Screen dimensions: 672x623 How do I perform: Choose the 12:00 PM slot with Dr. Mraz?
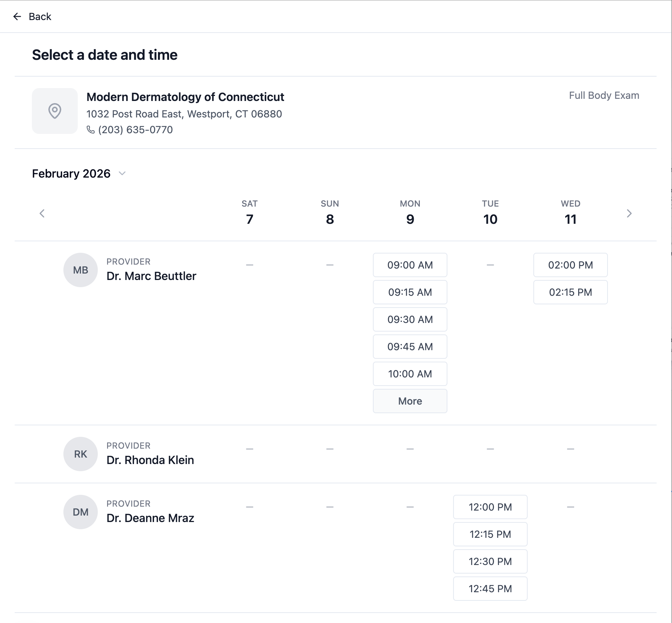490,507
